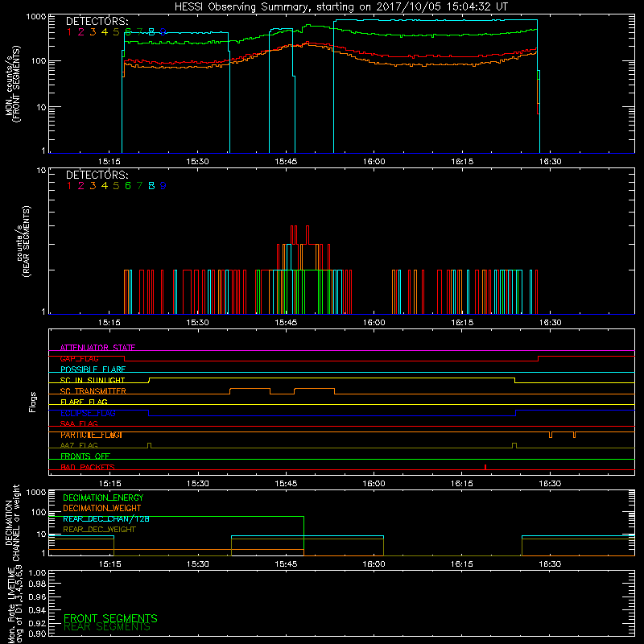Click the ECLIPSE_FLAG label
This screenshot has width=644, height=644.
88,413
